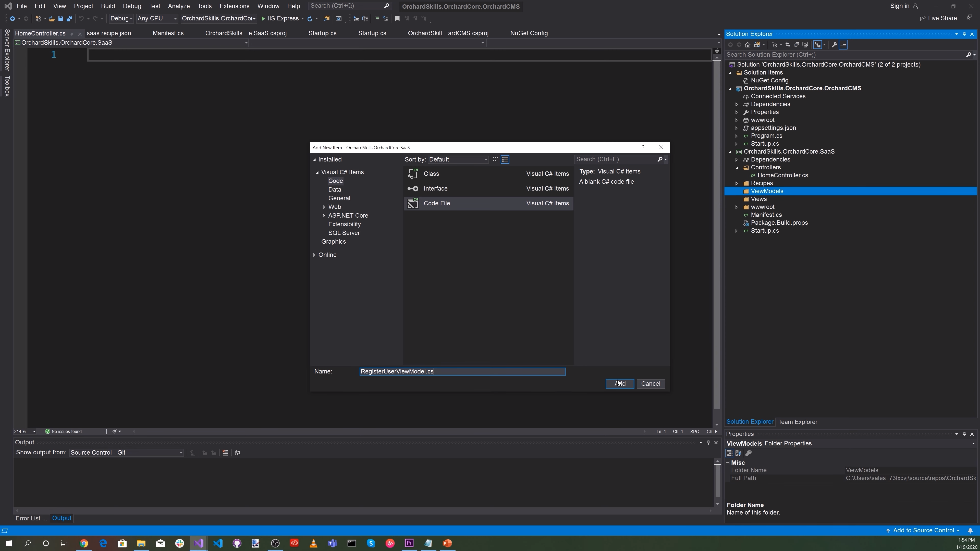Switch dialog to small icons grid view

click(495, 159)
